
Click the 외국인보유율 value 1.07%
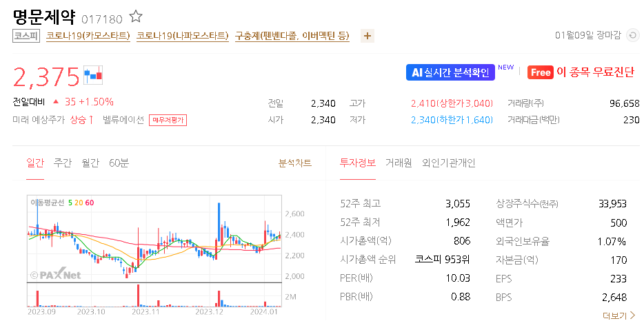612,241
